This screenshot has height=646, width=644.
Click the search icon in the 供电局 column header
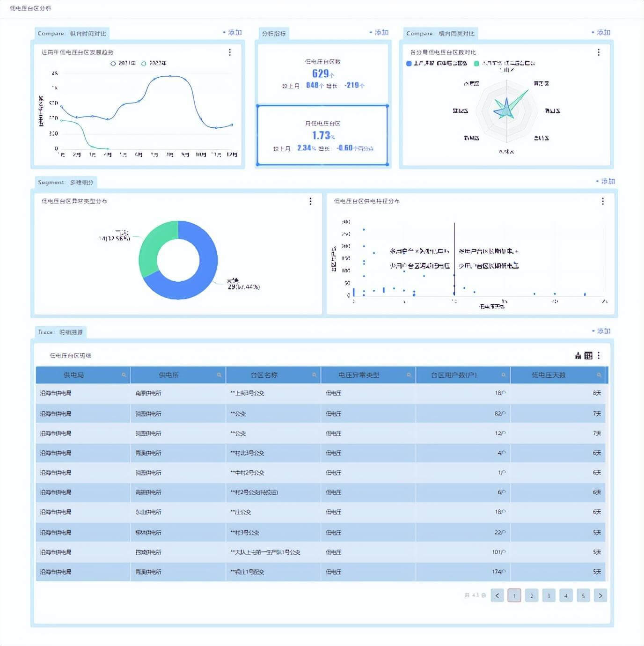(x=124, y=375)
